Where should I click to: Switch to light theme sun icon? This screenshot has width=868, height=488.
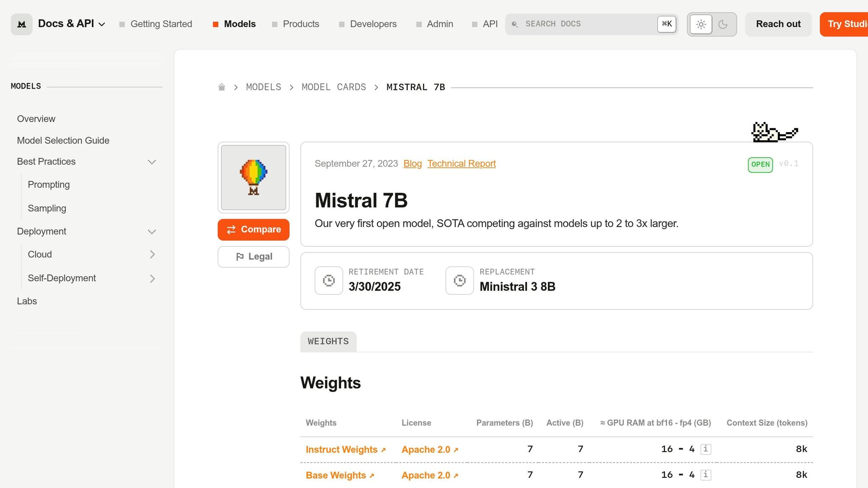click(701, 25)
